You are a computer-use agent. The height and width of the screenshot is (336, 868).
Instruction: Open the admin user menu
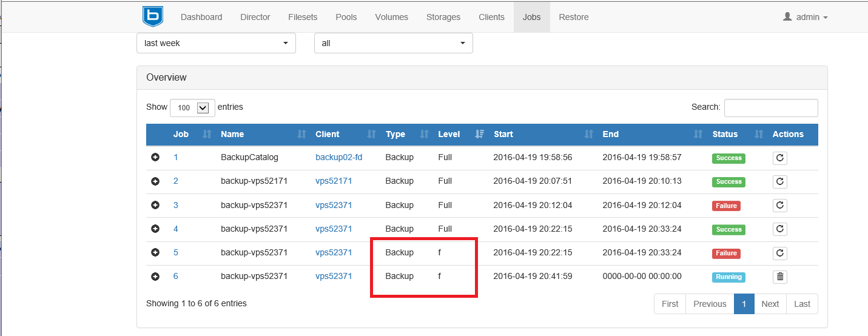pos(805,17)
